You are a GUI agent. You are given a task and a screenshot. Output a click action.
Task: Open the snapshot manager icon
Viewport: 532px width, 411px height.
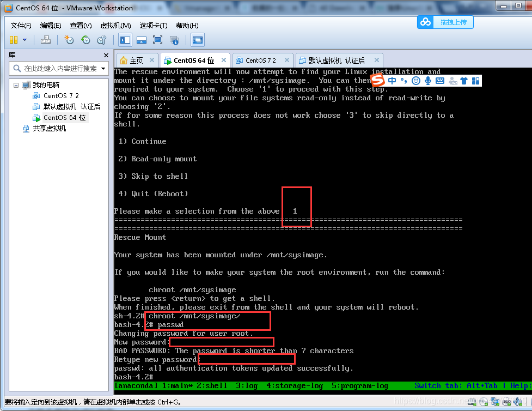tap(102, 40)
